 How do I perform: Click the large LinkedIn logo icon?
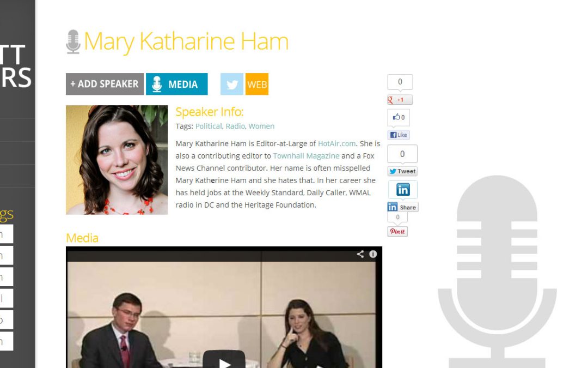(403, 190)
